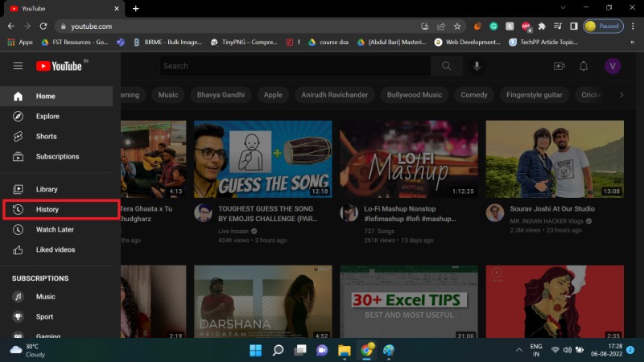
Task: Select the Apple filter chip
Action: (x=273, y=95)
